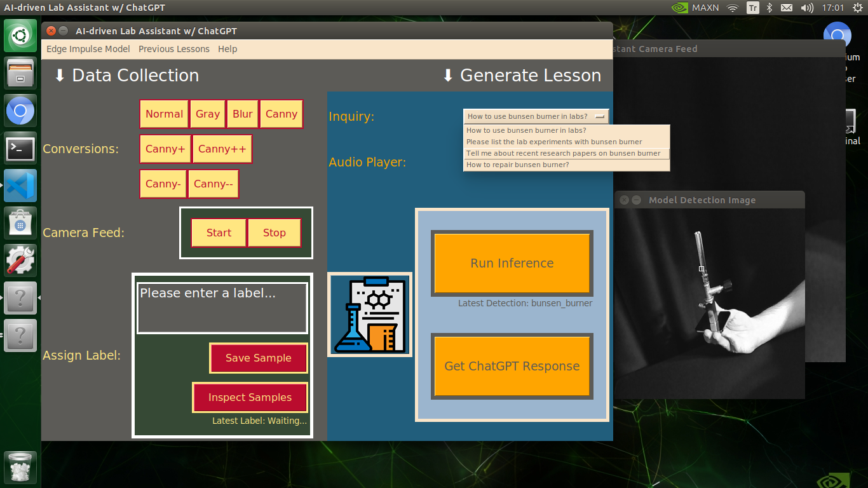Click the label entry text field
The height and width of the screenshot is (488, 868).
(222, 308)
